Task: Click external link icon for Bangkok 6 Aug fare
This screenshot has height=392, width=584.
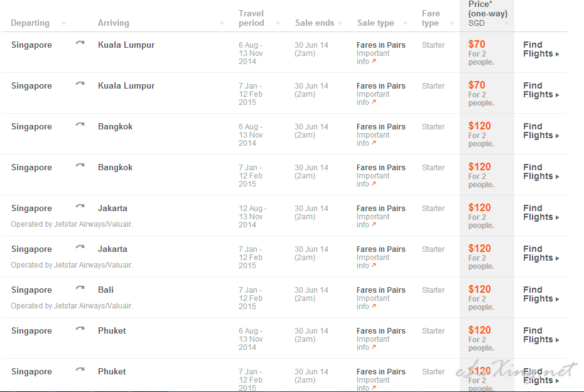Action: pos(374,143)
